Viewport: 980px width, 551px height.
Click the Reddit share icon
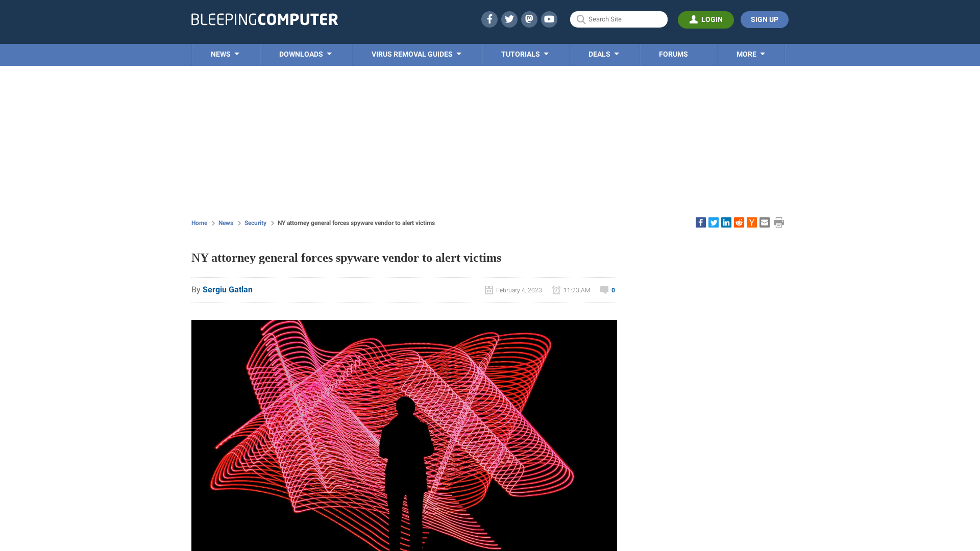(x=739, y=222)
